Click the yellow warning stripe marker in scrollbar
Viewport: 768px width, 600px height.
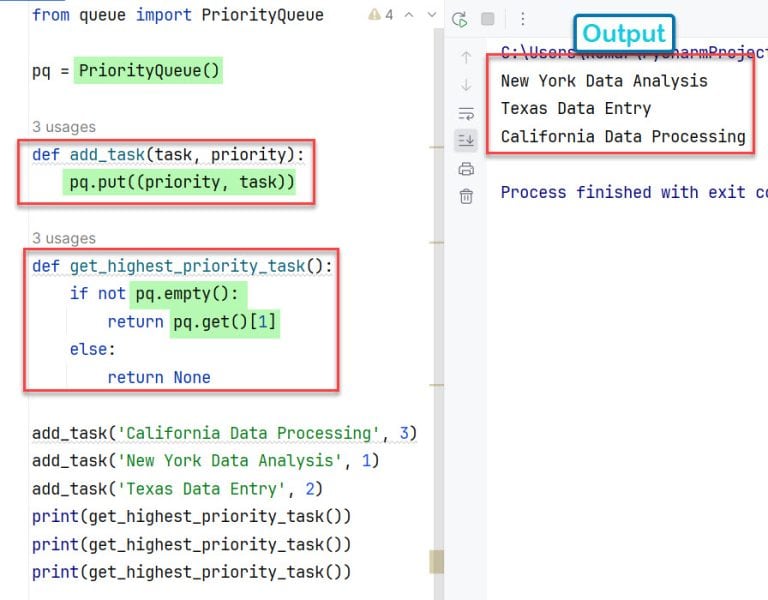436,561
